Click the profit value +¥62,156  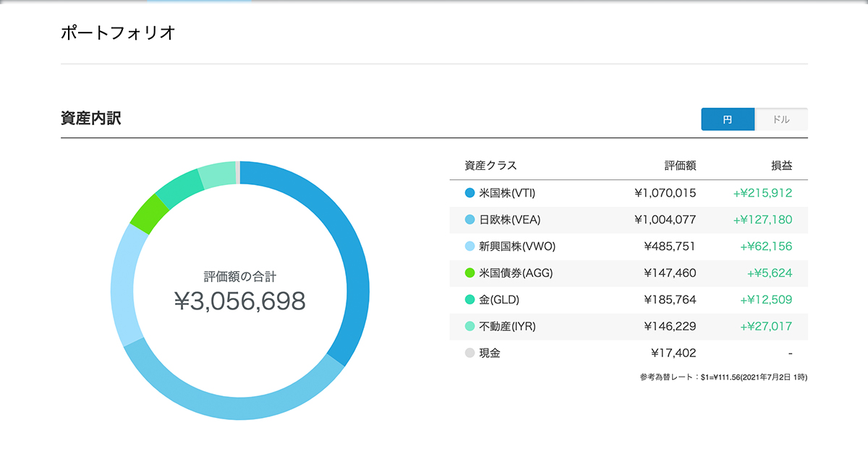coord(766,247)
